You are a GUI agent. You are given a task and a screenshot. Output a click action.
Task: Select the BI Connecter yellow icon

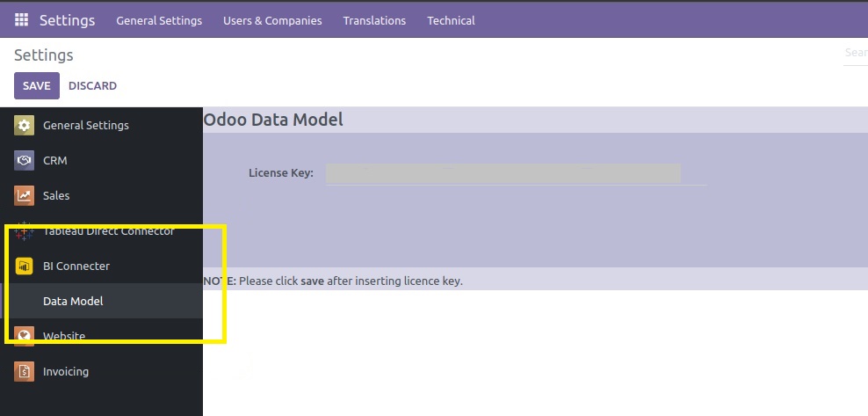click(x=24, y=266)
